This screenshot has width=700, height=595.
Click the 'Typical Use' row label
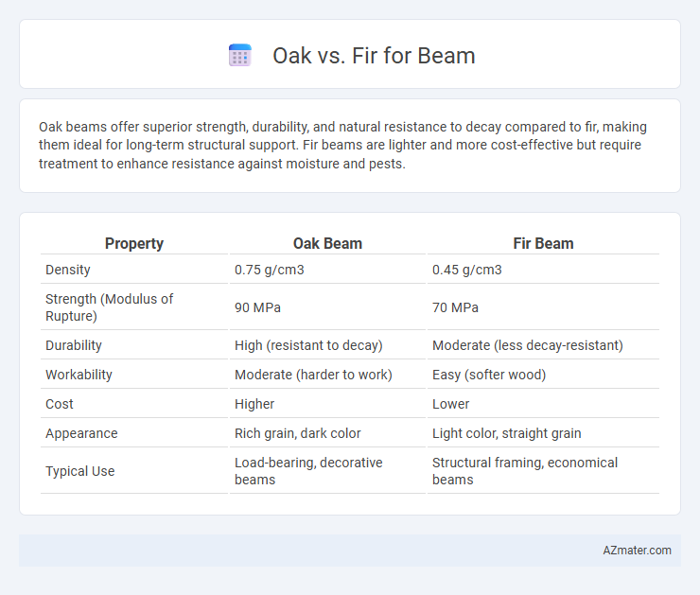point(79,471)
